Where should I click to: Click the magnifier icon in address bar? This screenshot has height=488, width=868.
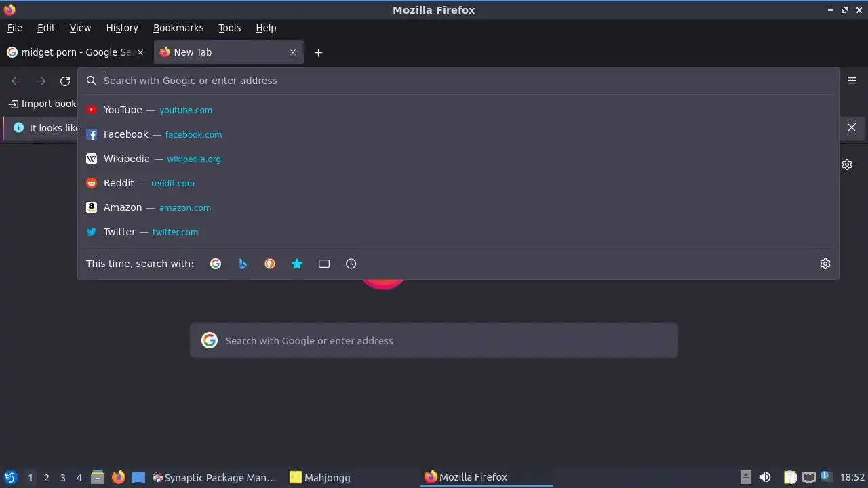(92, 81)
